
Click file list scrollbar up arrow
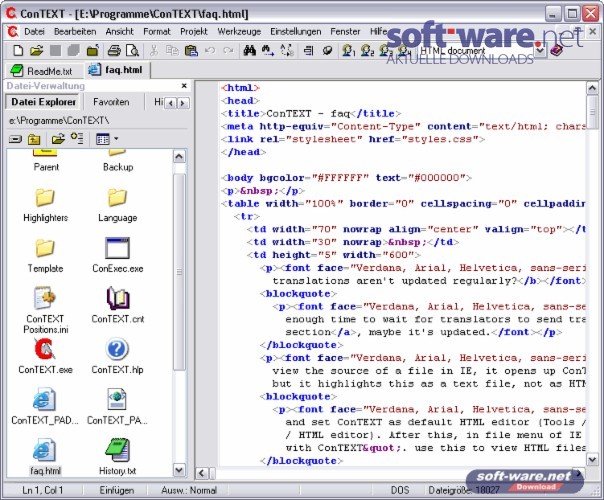(x=179, y=157)
